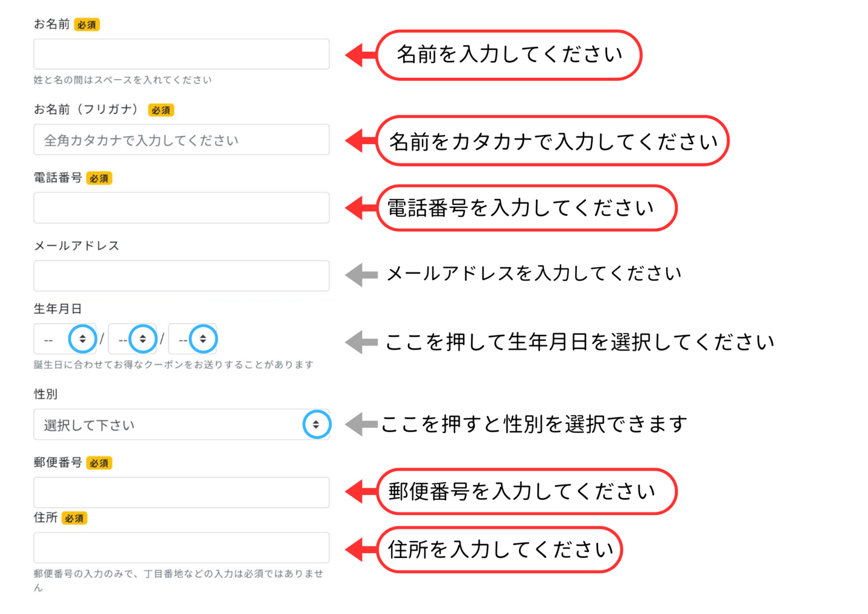
Task: Click the 必須 badge beside 住所 label
Action: click(x=74, y=519)
